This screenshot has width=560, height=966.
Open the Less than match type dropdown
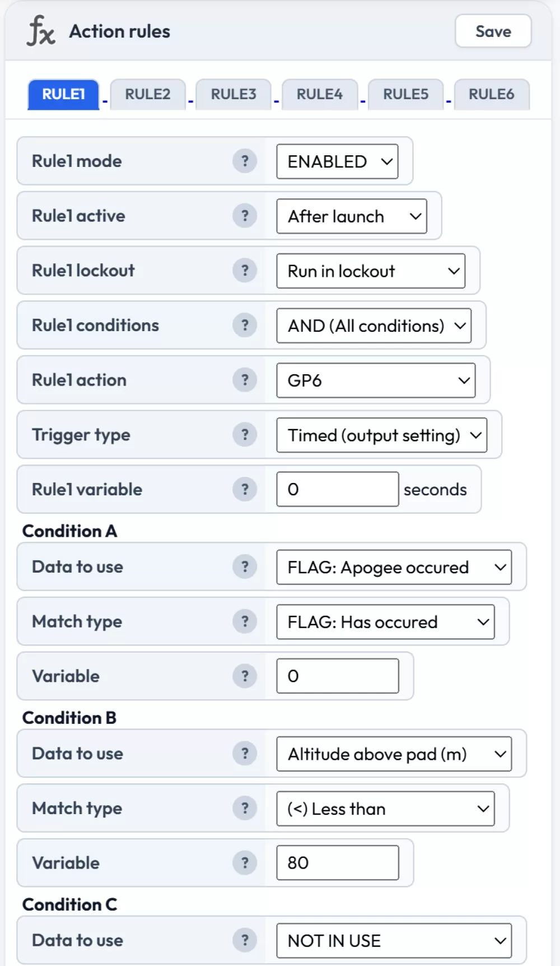pyautogui.click(x=385, y=809)
